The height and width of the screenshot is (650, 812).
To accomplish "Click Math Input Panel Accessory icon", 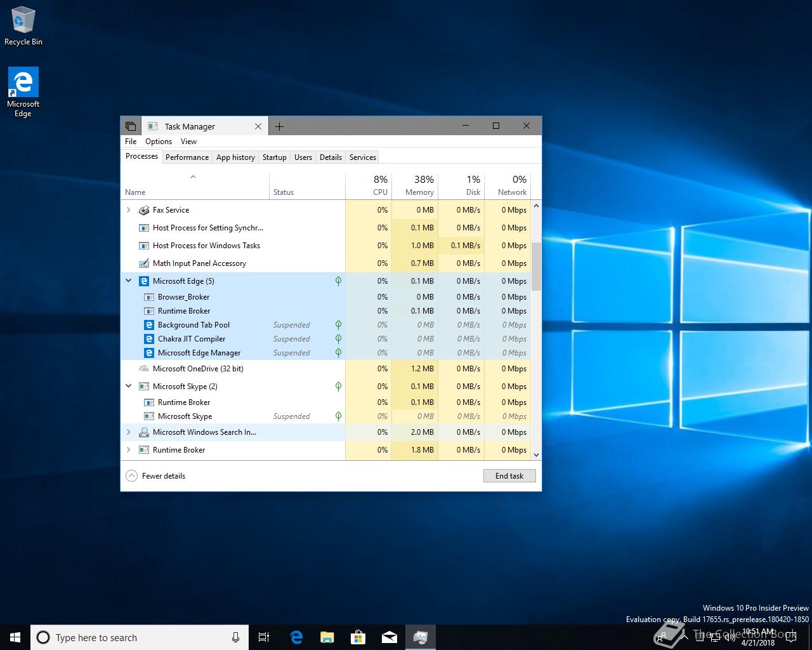I will pos(144,263).
